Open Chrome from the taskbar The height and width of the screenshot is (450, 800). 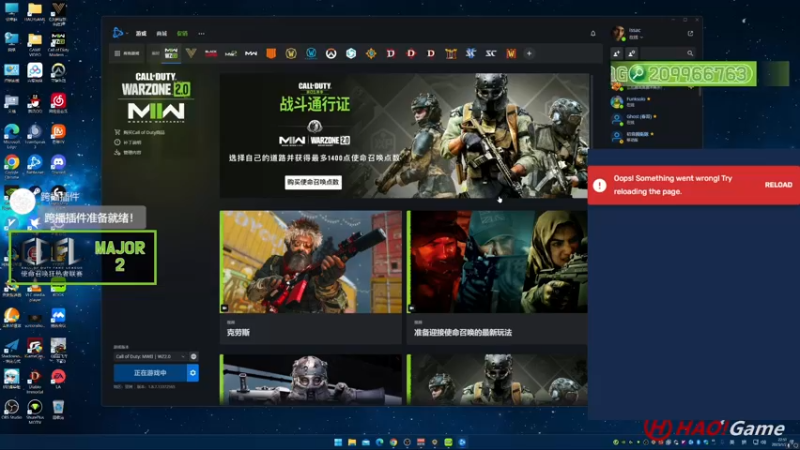tap(393, 442)
